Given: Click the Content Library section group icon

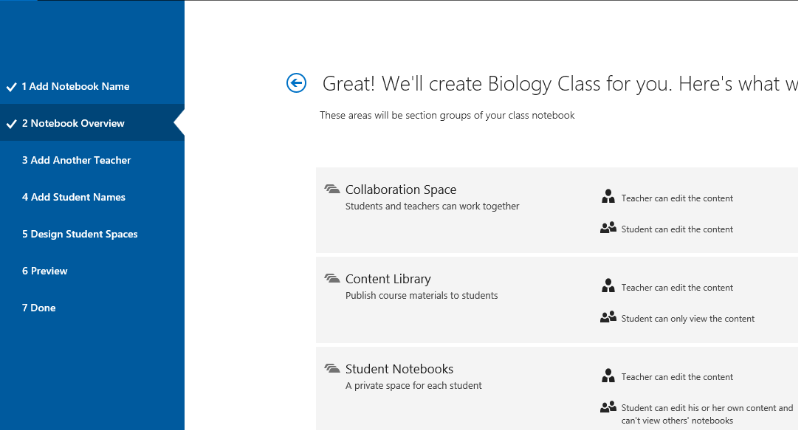Looking at the screenshot, I should point(332,278).
